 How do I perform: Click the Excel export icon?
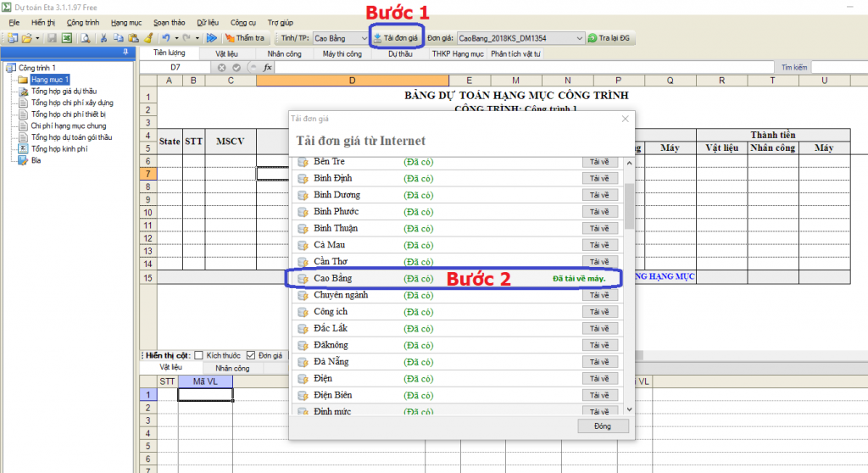click(65, 38)
